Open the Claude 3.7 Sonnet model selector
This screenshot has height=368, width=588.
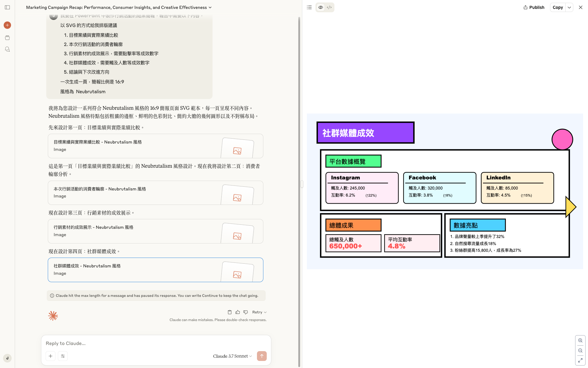tap(232, 356)
